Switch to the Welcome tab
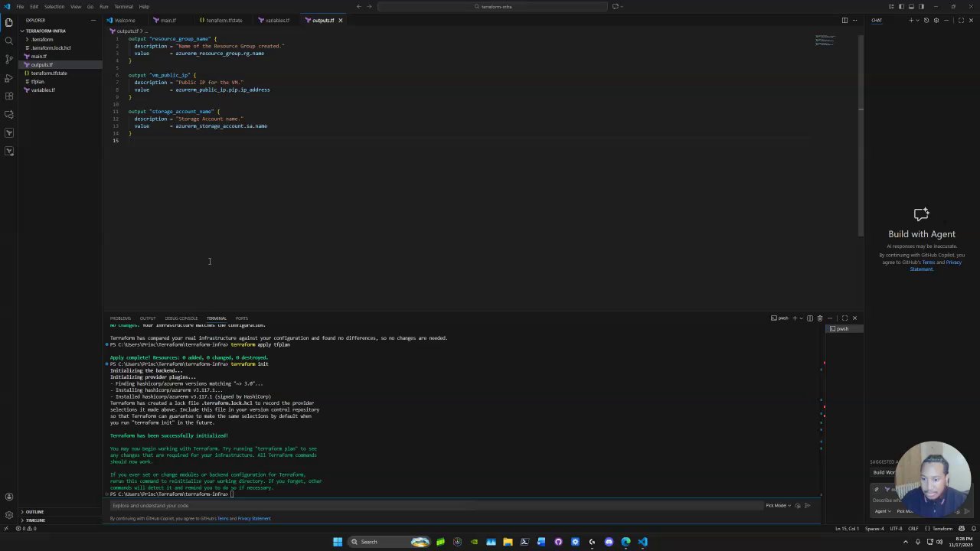This screenshot has width=980, height=551. pos(125,21)
